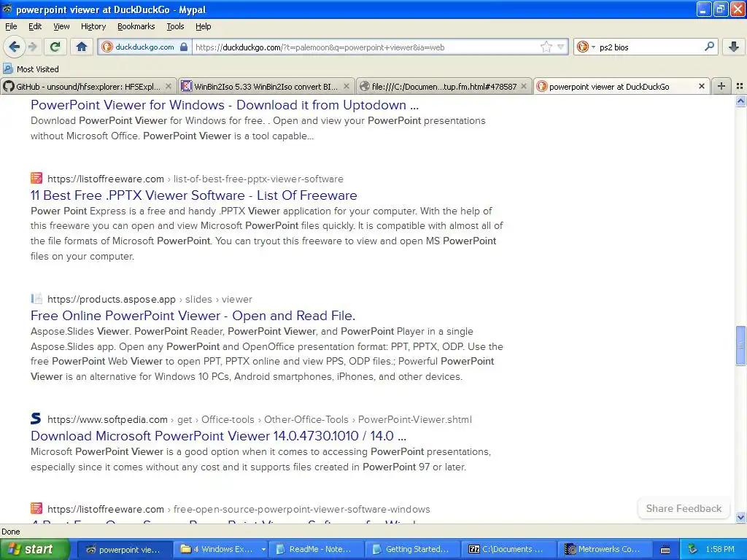Image resolution: width=747 pixels, height=560 pixels.
Task: Click products.aspose.app URL breadcrumb
Action: click(150, 299)
